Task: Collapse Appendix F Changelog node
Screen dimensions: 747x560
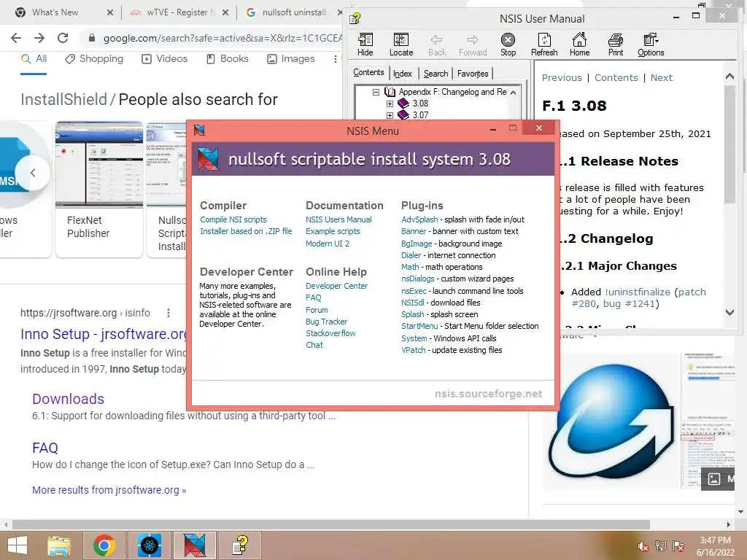Action: (x=376, y=92)
